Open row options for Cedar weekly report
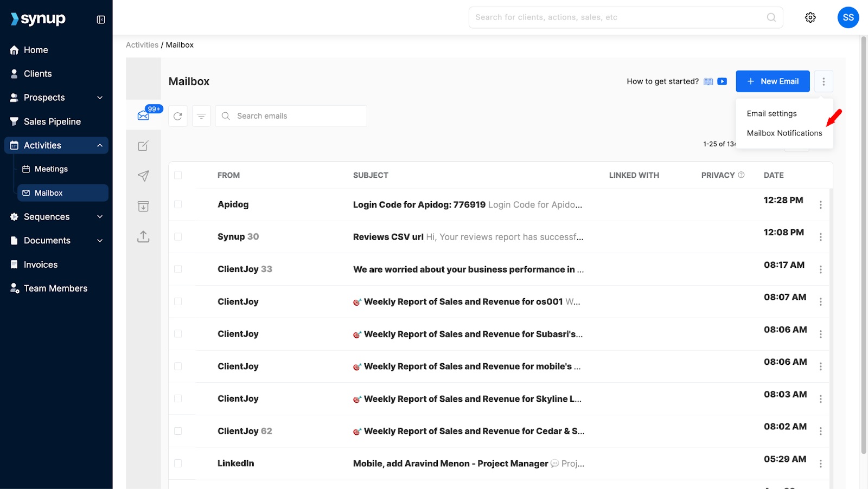Screen dimensions: 868x489 [820, 431]
